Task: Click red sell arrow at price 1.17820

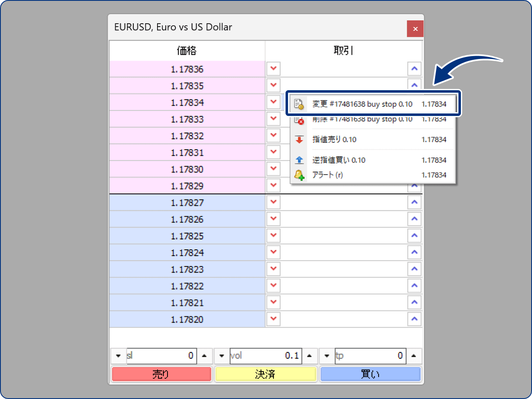Action: tap(273, 319)
